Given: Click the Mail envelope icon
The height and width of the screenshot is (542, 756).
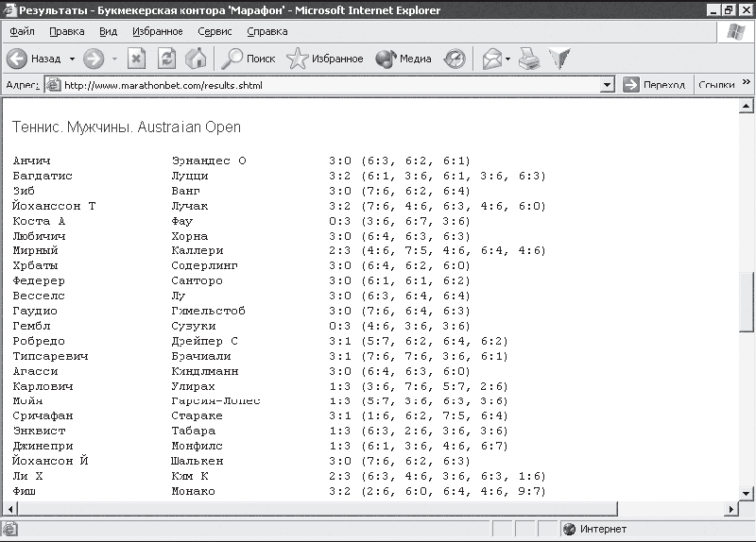Looking at the screenshot, I should coord(492,59).
